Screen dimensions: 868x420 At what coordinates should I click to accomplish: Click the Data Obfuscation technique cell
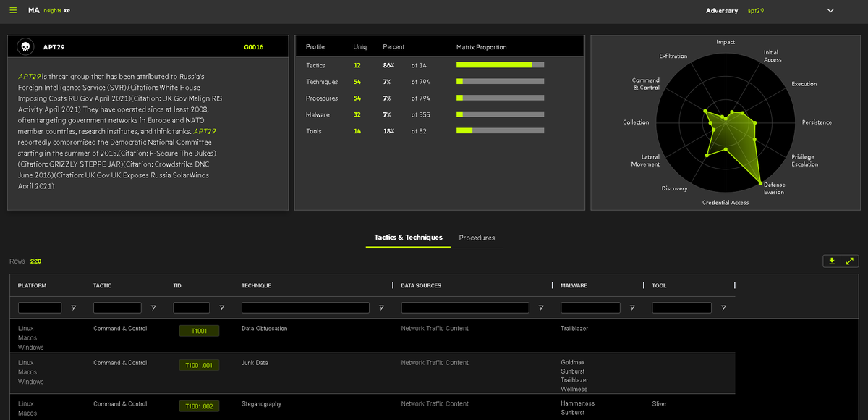tap(264, 328)
